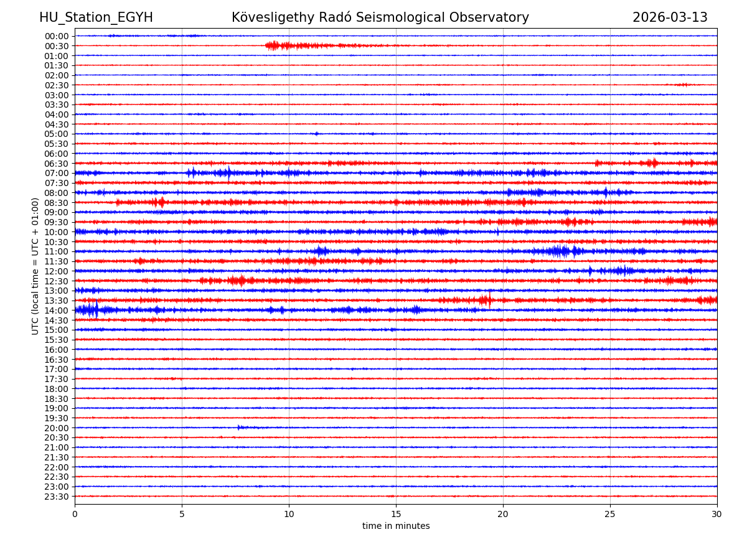Click the HU_Station_EGYH station label
This screenshot has width=747, height=560.
96,17
